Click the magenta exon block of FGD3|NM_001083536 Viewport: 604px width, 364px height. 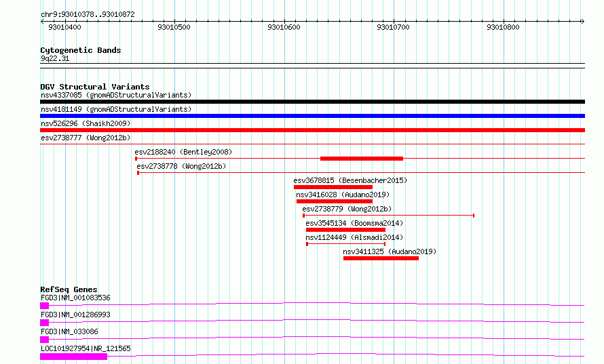[x=45, y=306]
